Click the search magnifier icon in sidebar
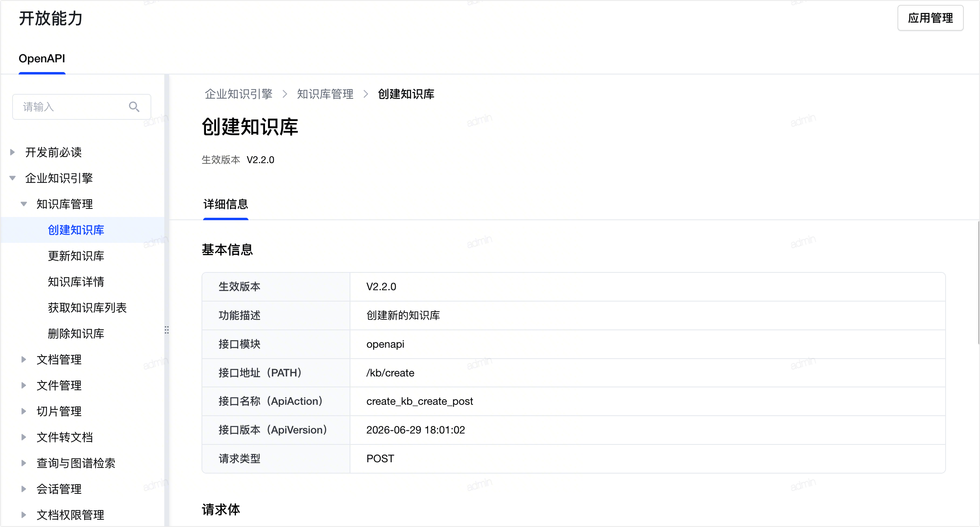Viewport: 980px width, 527px height. (134, 107)
